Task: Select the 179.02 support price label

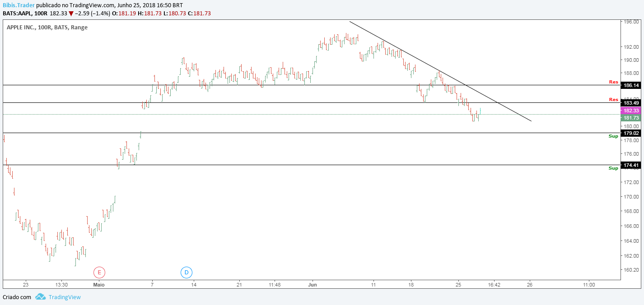Action: coord(631,133)
